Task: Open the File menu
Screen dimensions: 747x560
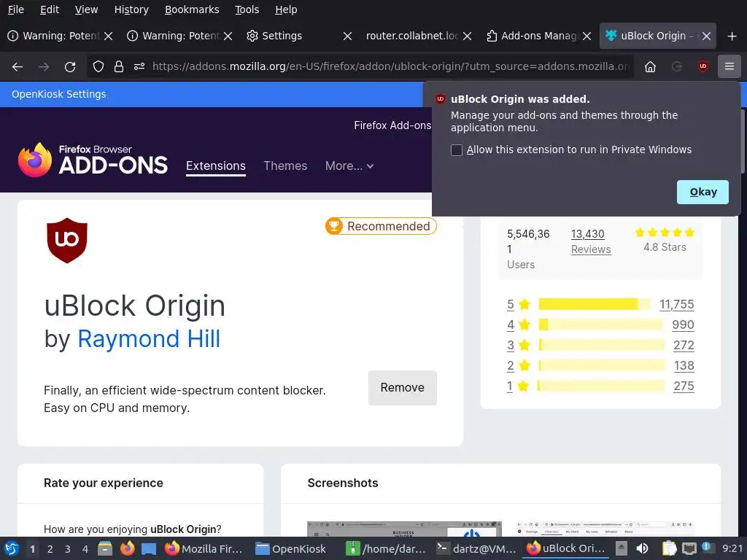Action: (16, 9)
